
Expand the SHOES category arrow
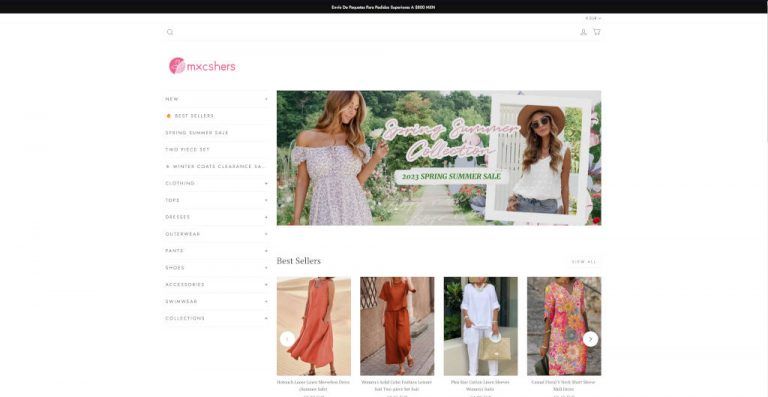[266, 268]
